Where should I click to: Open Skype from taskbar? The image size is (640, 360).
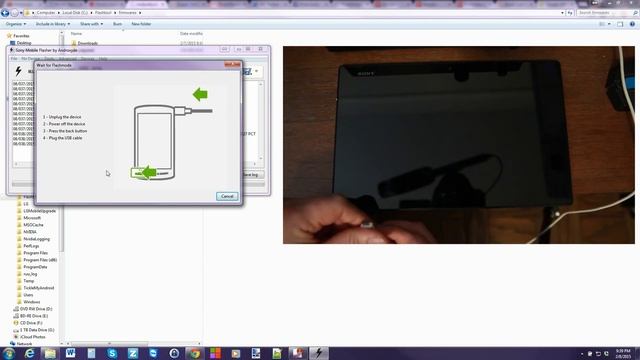112,353
